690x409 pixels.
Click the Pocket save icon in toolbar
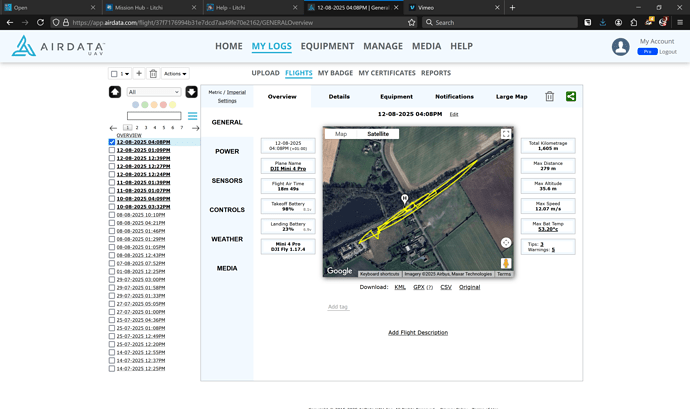click(x=587, y=22)
